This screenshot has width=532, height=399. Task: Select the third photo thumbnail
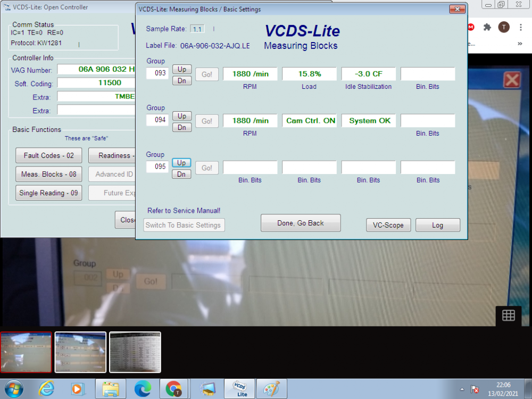coord(135,352)
